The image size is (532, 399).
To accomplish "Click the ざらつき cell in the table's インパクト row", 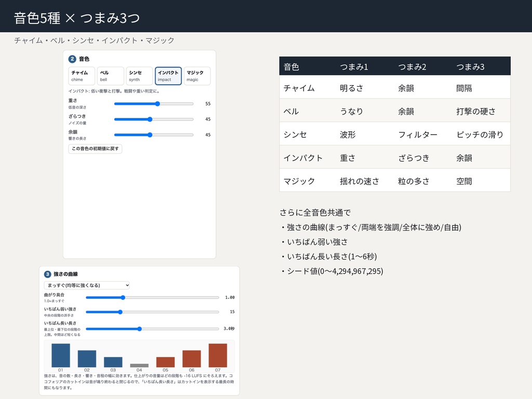I will click(x=414, y=158).
